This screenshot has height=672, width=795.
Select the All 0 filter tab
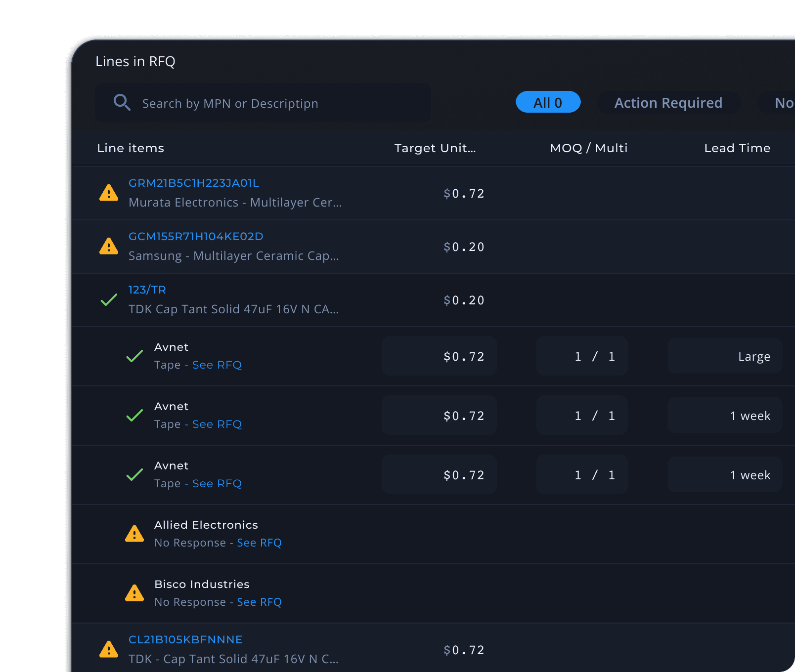[548, 102]
